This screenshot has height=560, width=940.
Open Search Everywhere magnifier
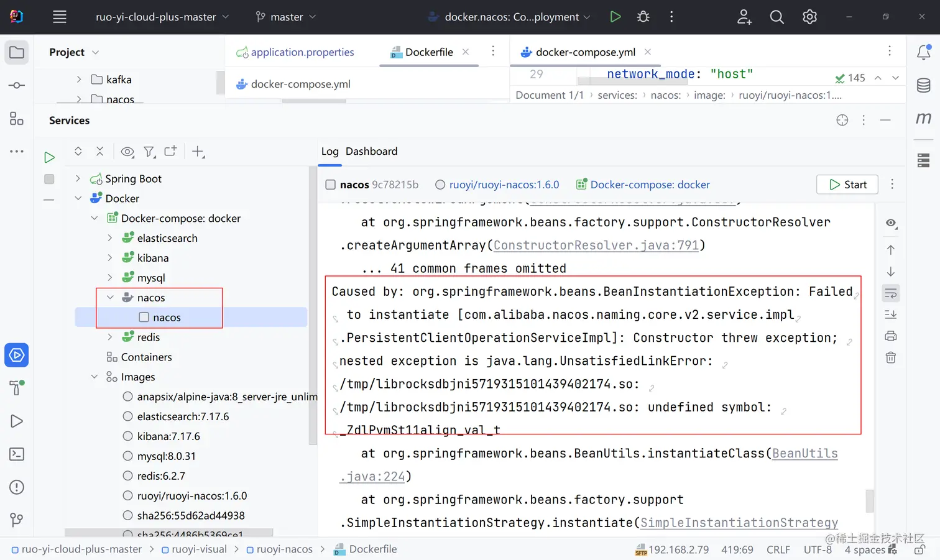coord(776,17)
